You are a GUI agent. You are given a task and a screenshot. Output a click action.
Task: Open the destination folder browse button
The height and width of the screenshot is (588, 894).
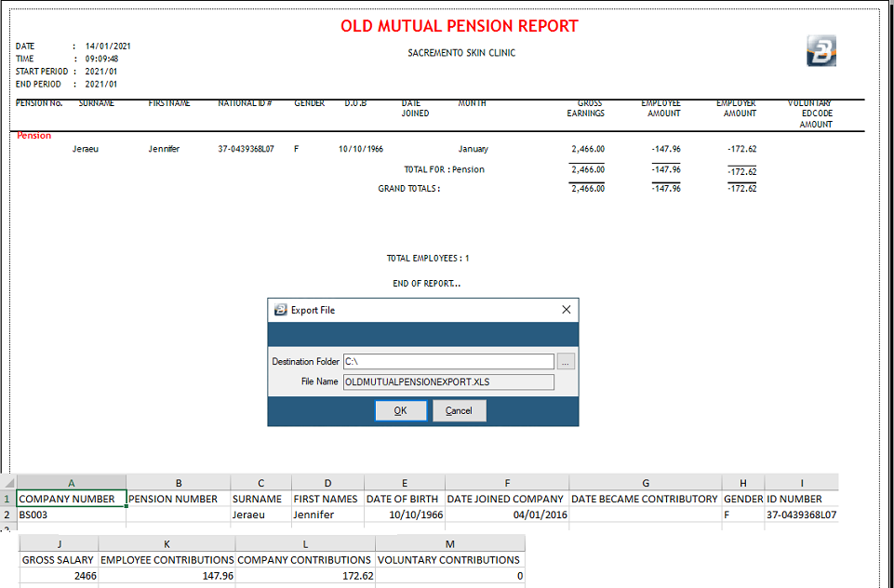click(566, 361)
